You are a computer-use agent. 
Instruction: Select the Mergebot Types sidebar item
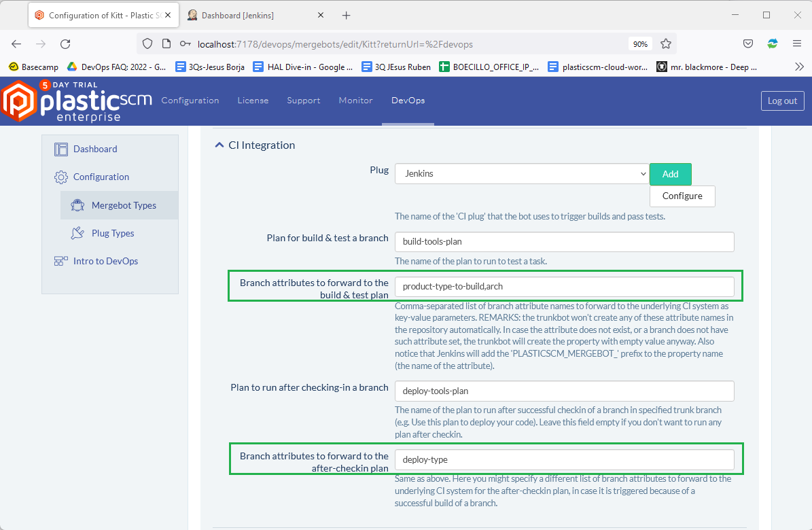point(123,205)
